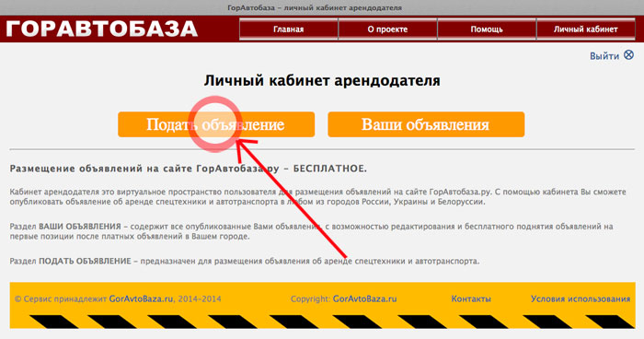Image resolution: width=644 pixels, height=339 pixels.
Task: Select paragraph starting Кабинет арендодателя это
Action: 318,197
